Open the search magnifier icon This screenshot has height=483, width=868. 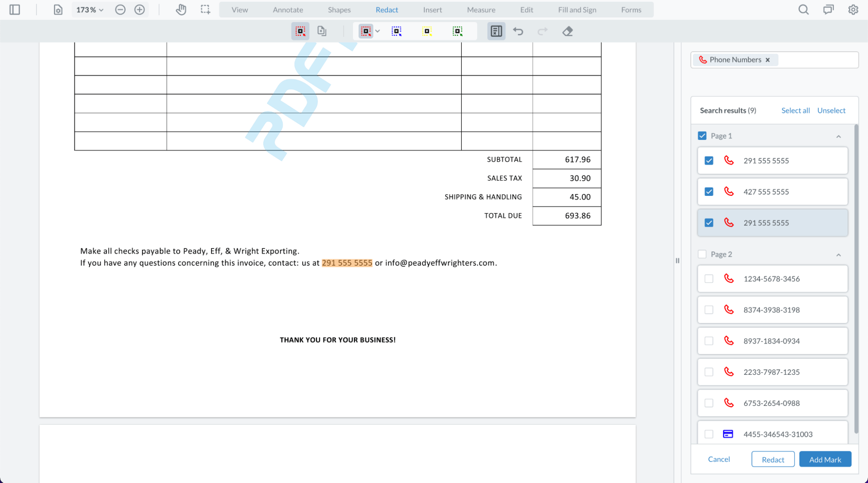pos(803,10)
